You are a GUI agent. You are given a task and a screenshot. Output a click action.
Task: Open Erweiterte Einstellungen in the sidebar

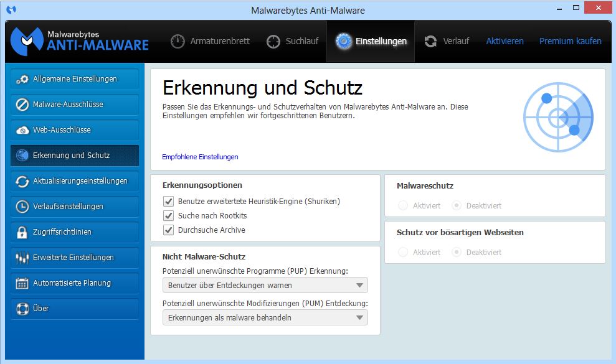click(75, 258)
